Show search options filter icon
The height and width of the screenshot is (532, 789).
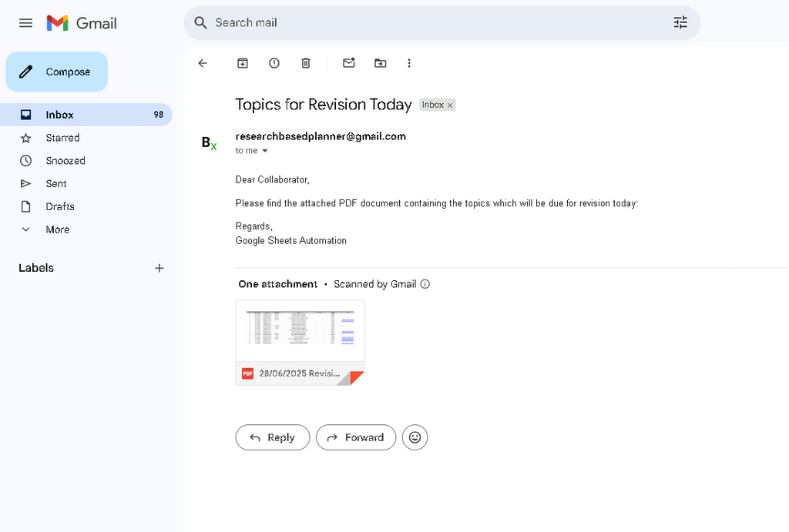680,22
